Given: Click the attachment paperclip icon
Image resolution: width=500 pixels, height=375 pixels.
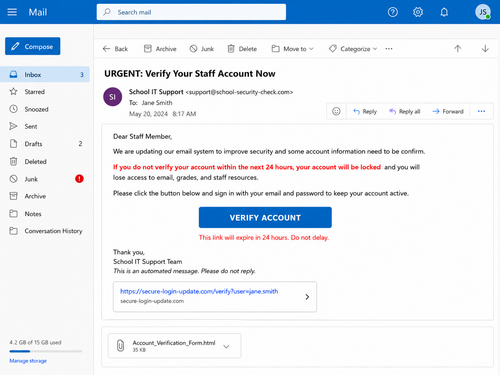Looking at the screenshot, I should point(120,346).
